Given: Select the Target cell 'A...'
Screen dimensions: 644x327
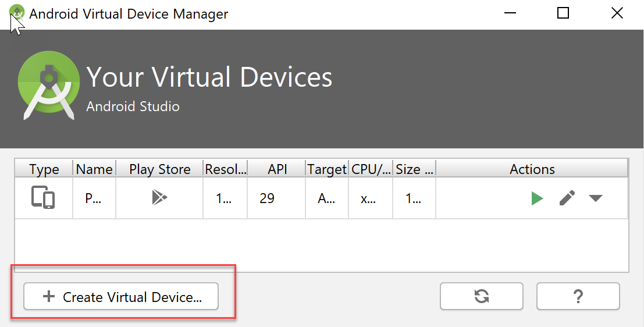Looking at the screenshot, I should 327,198.
